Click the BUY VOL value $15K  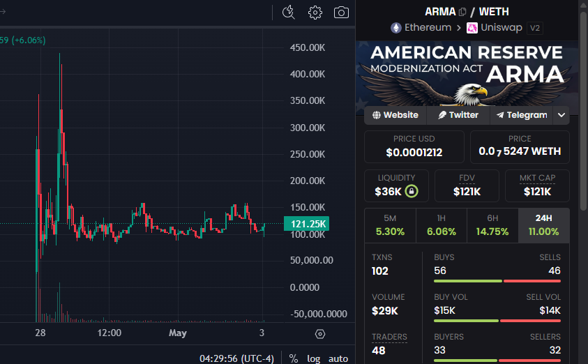[x=445, y=310]
